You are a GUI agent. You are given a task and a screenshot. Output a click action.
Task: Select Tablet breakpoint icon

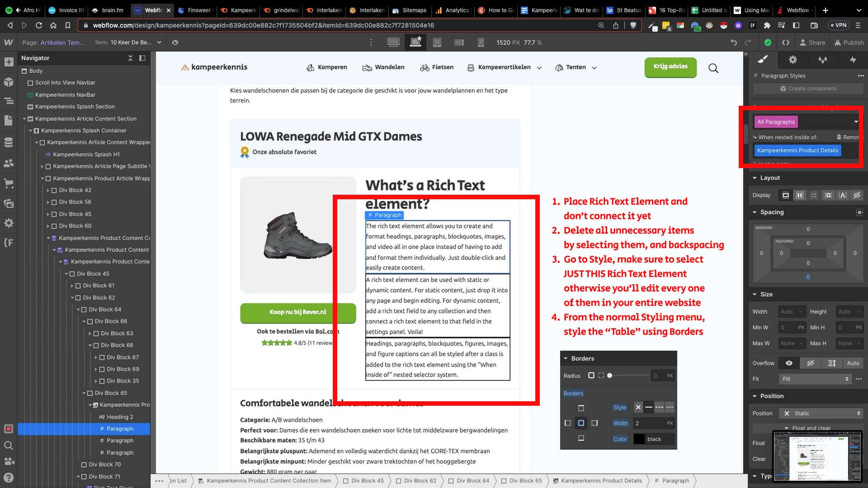tap(437, 42)
